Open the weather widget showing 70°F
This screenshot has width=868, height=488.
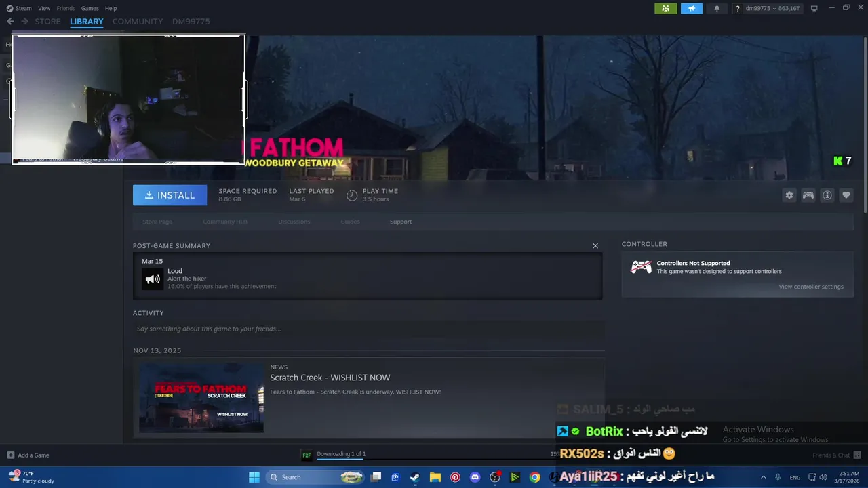point(31,477)
